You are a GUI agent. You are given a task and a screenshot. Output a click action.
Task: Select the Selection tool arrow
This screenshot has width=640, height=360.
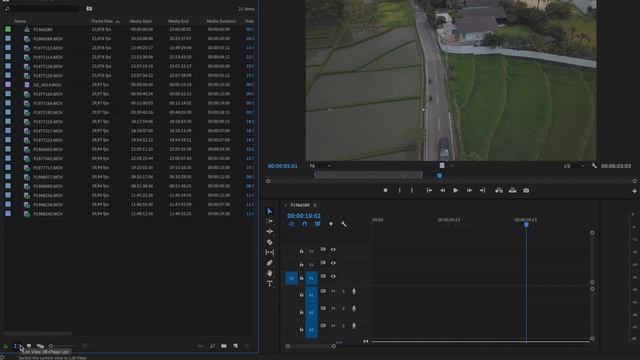click(x=269, y=211)
